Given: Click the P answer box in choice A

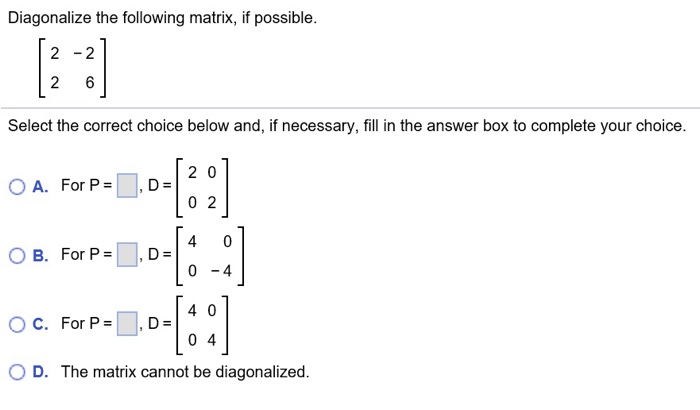Looking at the screenshot, I should [127, 186].
